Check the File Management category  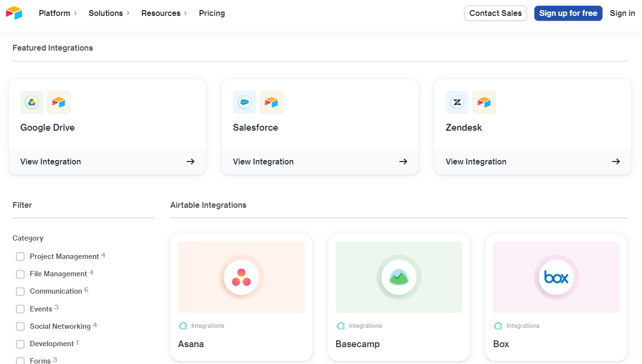point(20,274)
